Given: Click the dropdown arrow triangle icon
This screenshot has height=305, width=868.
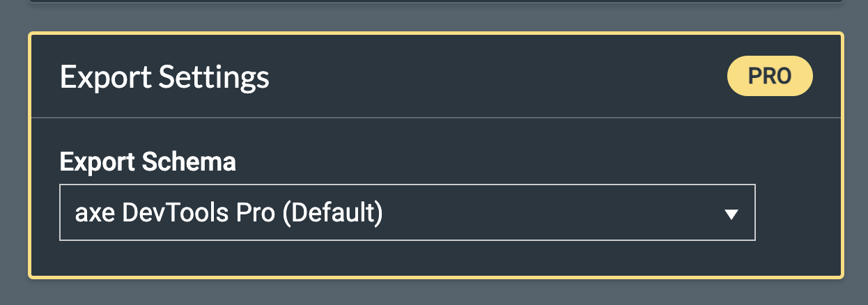Looking at the screenshot, I should tap(731, 214).
